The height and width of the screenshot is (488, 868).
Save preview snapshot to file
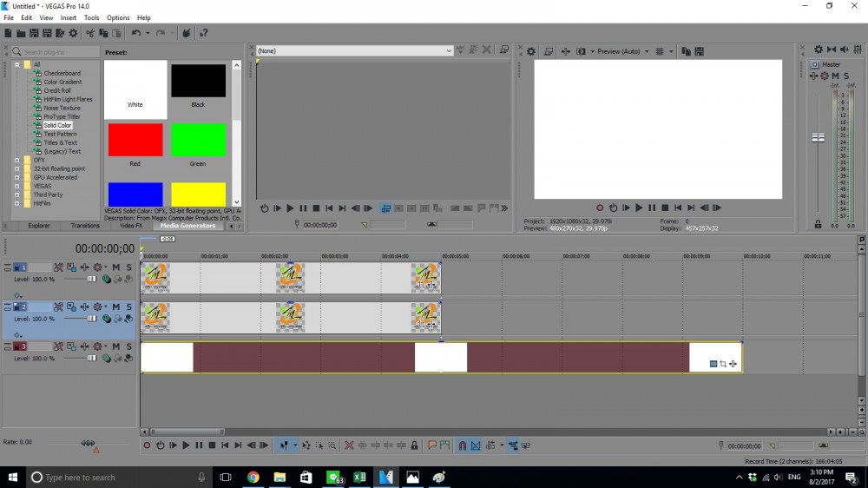[699, 51]
